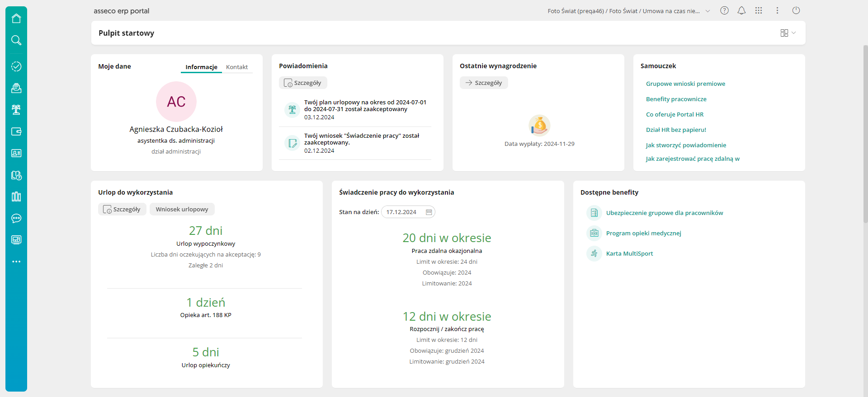The image size is (868, 397).
Task: Click the Limit w okresie: 24 dni text
Action: tap(447, 262)
